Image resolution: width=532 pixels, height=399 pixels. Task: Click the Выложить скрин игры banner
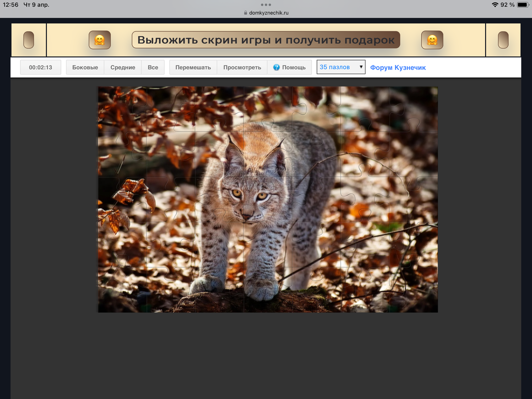(x=266, y=40)
